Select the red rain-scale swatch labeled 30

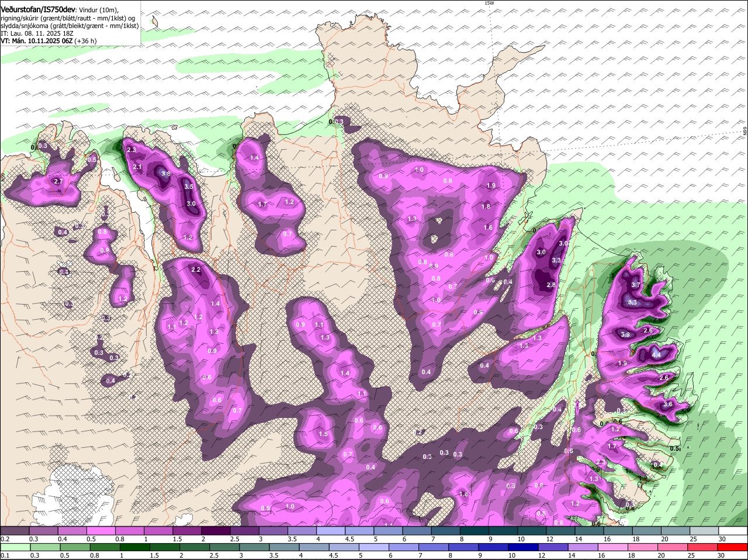tap(733, 547)
